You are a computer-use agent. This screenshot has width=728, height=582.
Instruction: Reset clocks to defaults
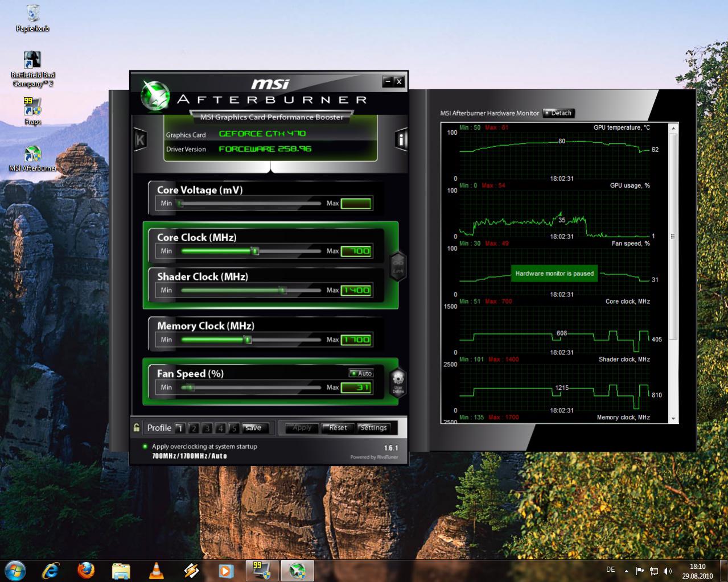(x=338, y=428)
